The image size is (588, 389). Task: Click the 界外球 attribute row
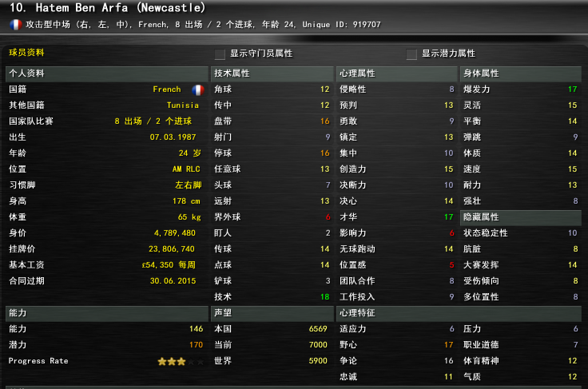[x=272, y=217]
